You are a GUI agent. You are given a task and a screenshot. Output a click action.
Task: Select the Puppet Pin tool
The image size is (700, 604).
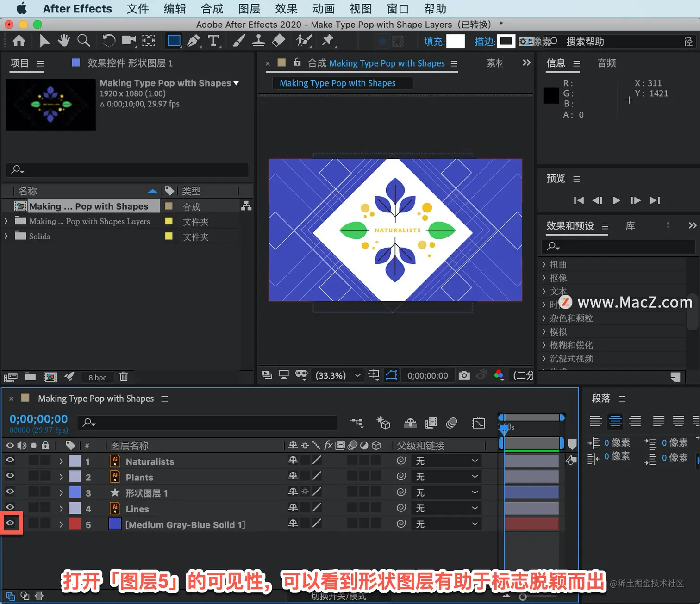[328, 41]
